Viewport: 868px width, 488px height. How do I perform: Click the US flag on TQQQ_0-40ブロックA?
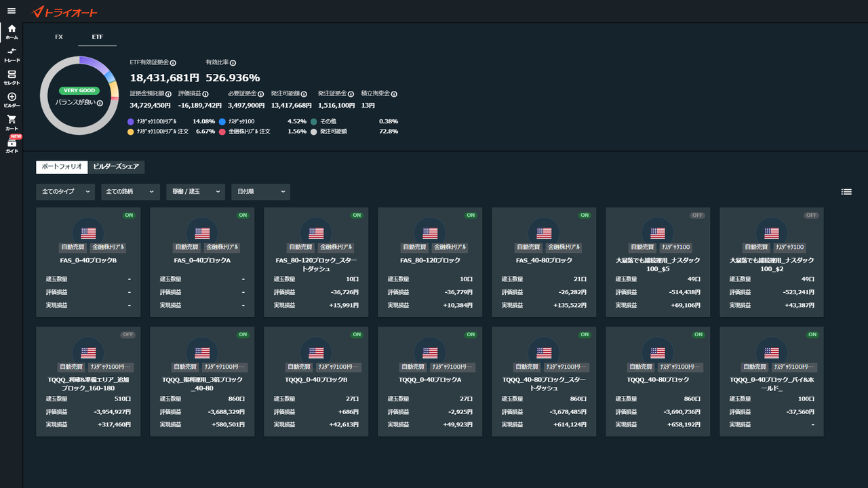pos(430,352)
